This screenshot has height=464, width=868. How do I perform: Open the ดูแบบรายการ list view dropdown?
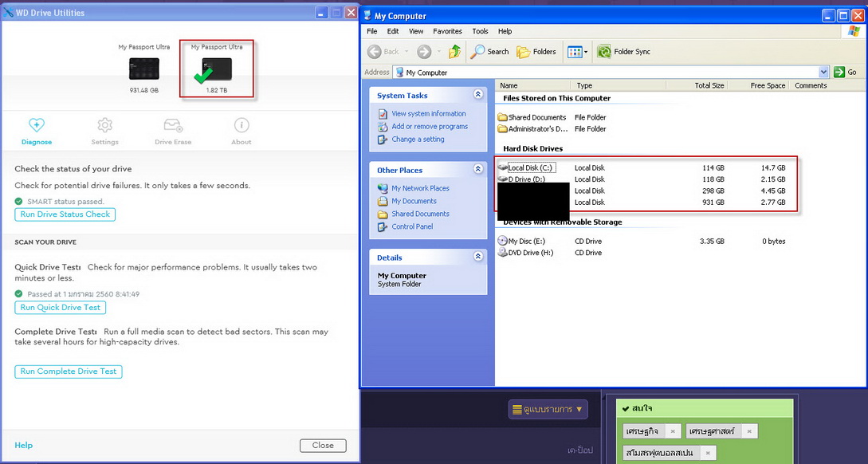click(x=548, y=409)
